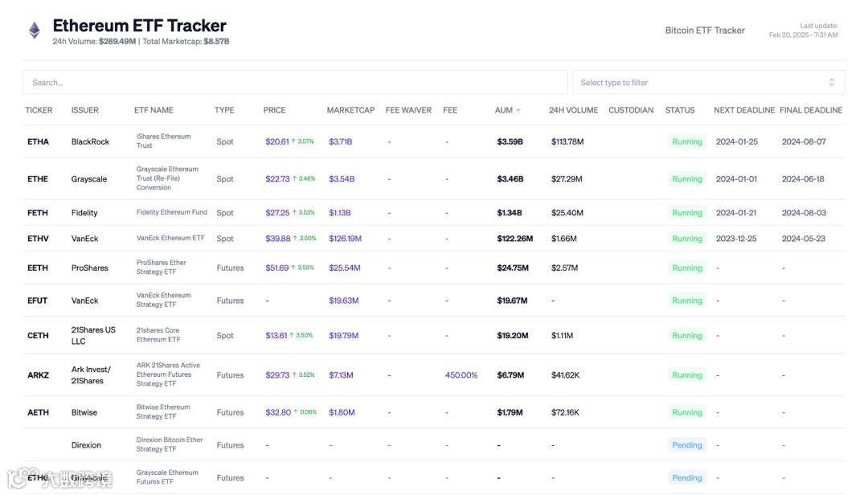Image resolution: width=868 pixels, height=495 pixels.
Task: Click the $39.88 price for ETHV
Action: (x=278, y=239)
